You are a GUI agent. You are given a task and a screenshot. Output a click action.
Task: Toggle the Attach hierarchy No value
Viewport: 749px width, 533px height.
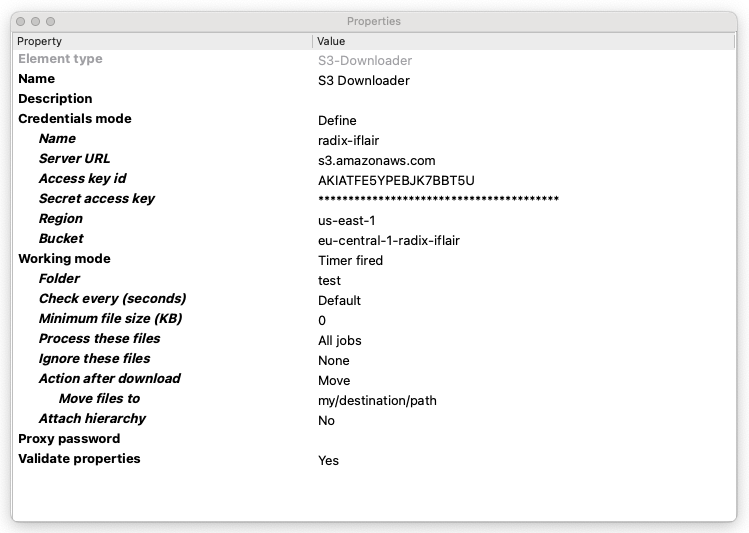coord(326,421)
